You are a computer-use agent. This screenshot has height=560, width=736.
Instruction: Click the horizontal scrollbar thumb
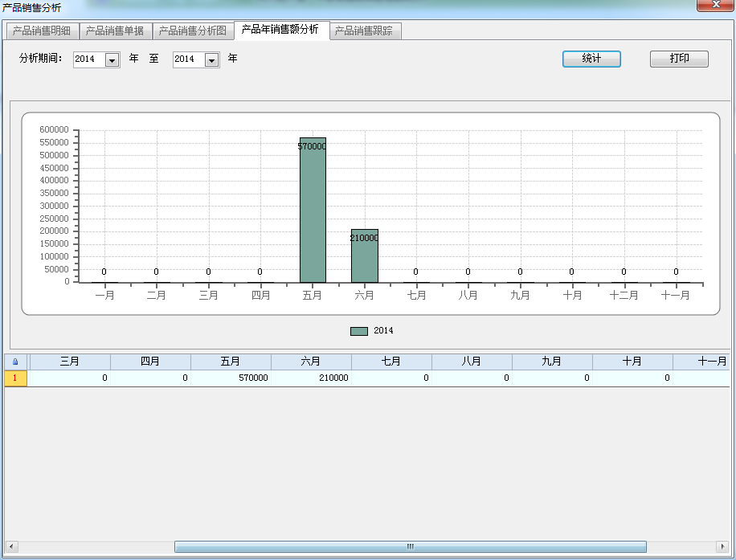click(410, 547)
